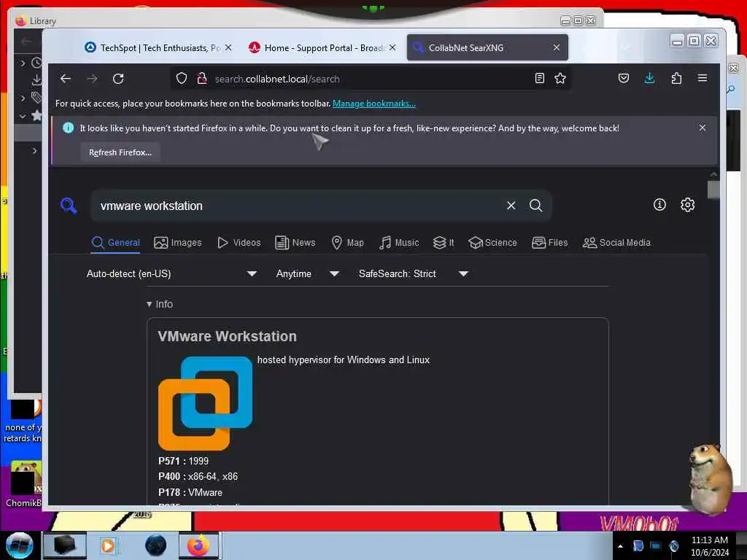747x560 pixels.
Task: Open language dropdown Auto-detect (en-US)
Action: click(x=171, y=274)
